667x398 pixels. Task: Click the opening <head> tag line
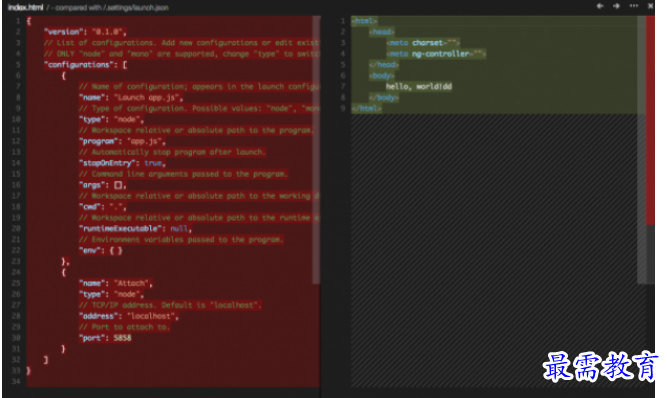coord(382,32)
